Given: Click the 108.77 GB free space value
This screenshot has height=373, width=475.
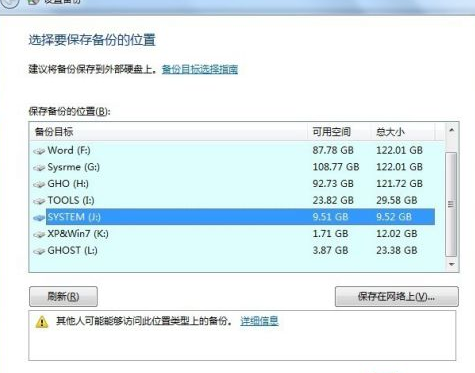Looking at the screenshot, I should (x=336, y=167).
